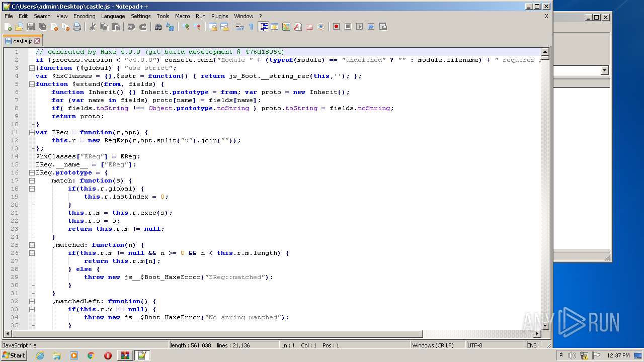This screenshot has width=644, height=362.
Task: Click the horizontal scrollbar thumb
Action: [x=217, y=333]
